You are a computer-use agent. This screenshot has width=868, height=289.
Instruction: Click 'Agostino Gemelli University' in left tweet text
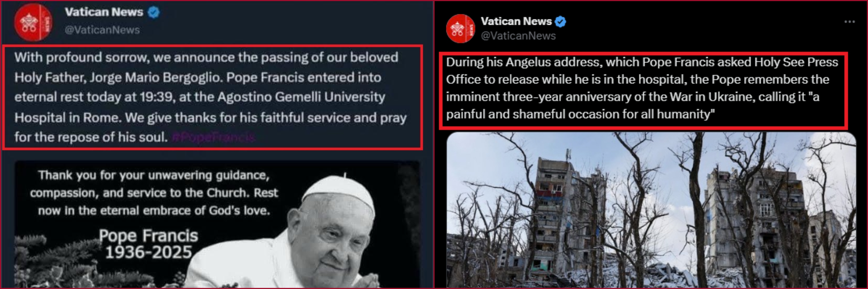(x=301, y=97)
